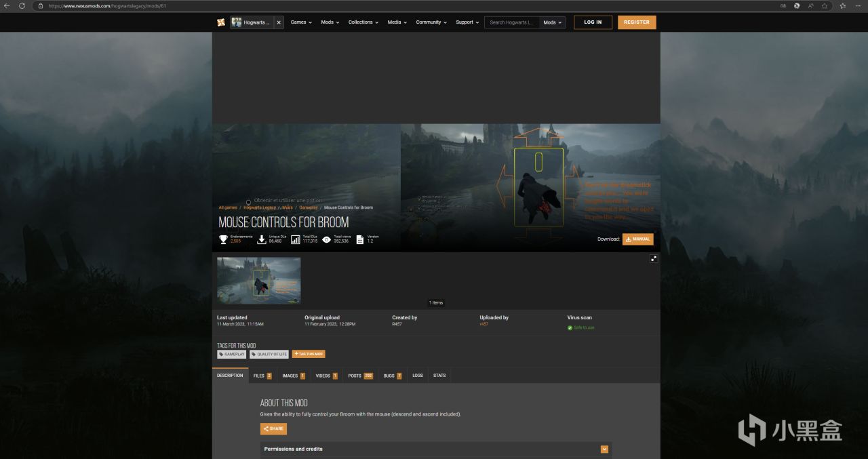Screen dimensions: 868x459
Task: Open the BUGS tab
Action: click(x=392, y=376)
